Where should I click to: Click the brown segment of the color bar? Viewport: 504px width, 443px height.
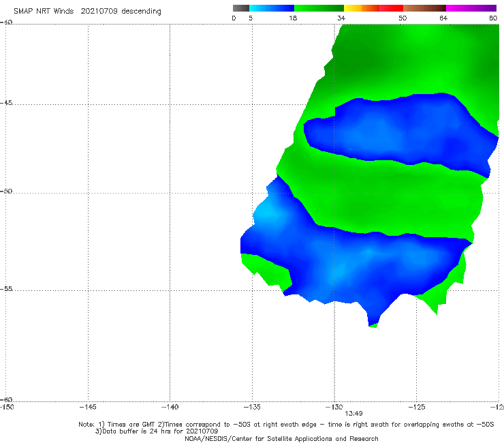(x=424, y=8)
